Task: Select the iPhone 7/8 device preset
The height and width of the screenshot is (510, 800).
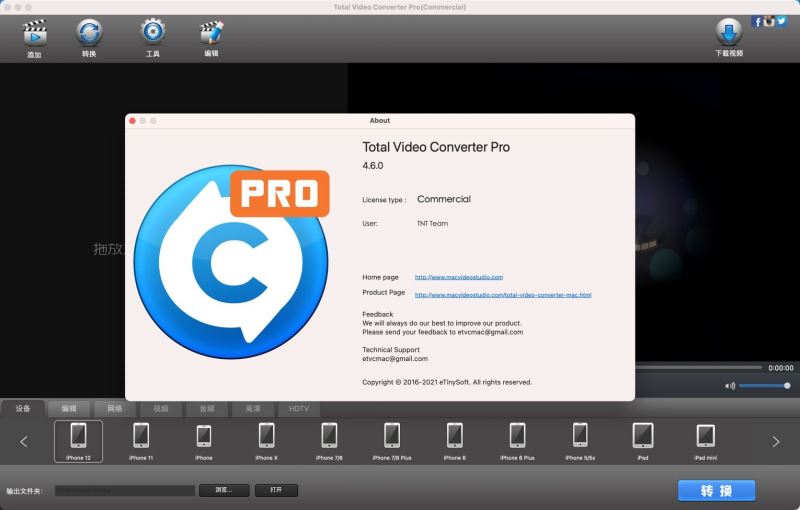Action: pos(329,441)
